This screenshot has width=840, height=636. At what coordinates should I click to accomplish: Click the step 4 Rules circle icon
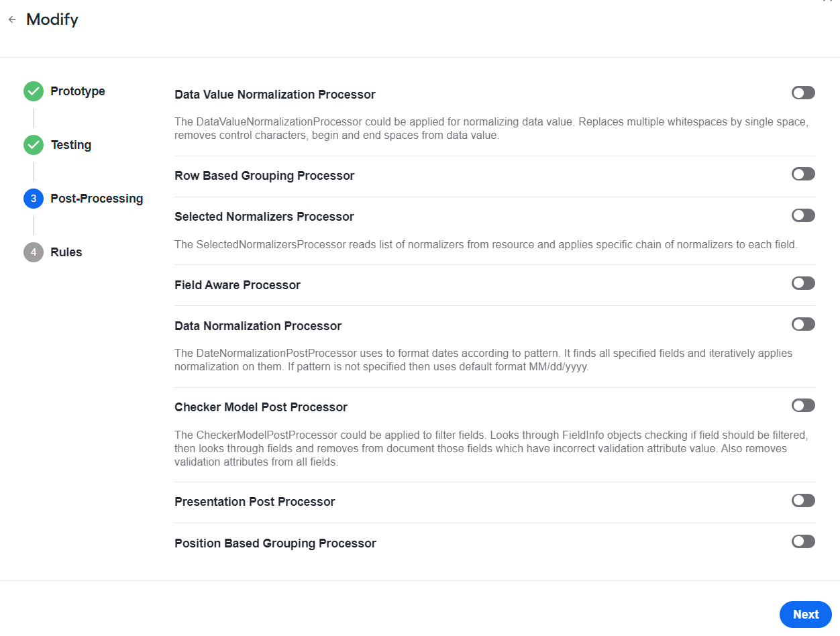pyautogui.click(x=34, y=252)
